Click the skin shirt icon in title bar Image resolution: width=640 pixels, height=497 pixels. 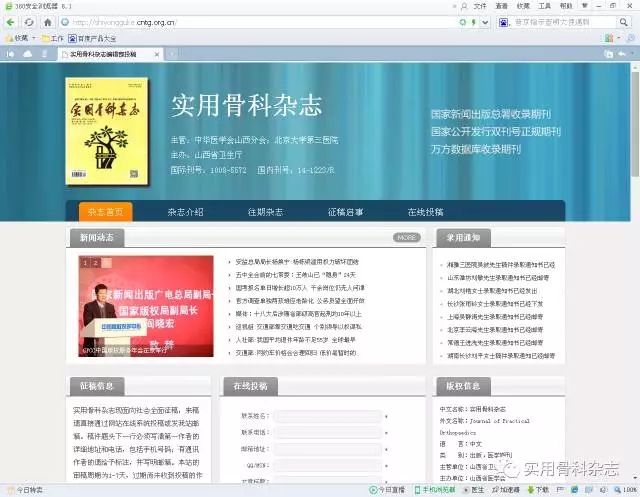584,6
